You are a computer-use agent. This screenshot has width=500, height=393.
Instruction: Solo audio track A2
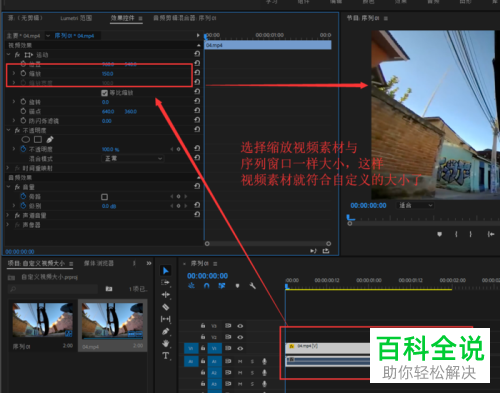point(252,373)
